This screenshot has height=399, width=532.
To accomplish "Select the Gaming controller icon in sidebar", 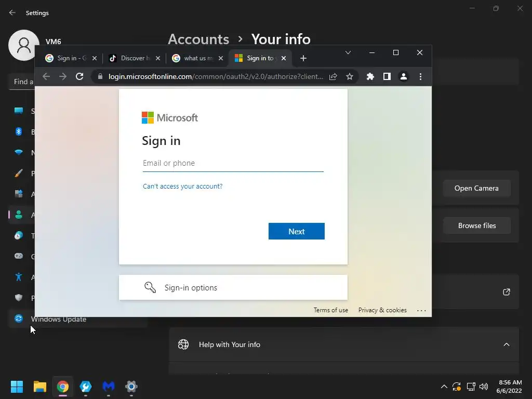I will point(19,256).
